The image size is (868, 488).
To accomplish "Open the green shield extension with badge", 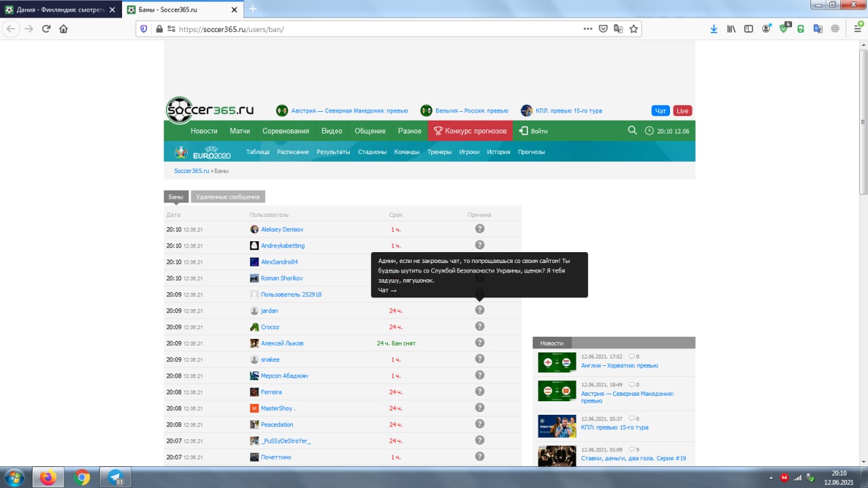I will coord(784,28).
